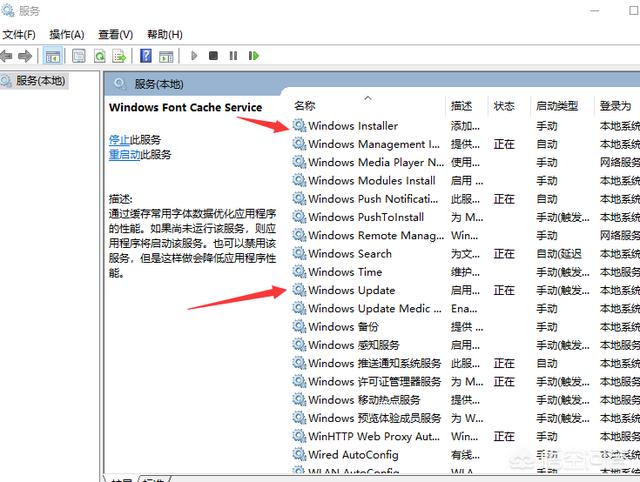The width and height of the screenshot is (640, 482).
Task: Click the Windows Installer gear icon
Action: pos(299,125)
